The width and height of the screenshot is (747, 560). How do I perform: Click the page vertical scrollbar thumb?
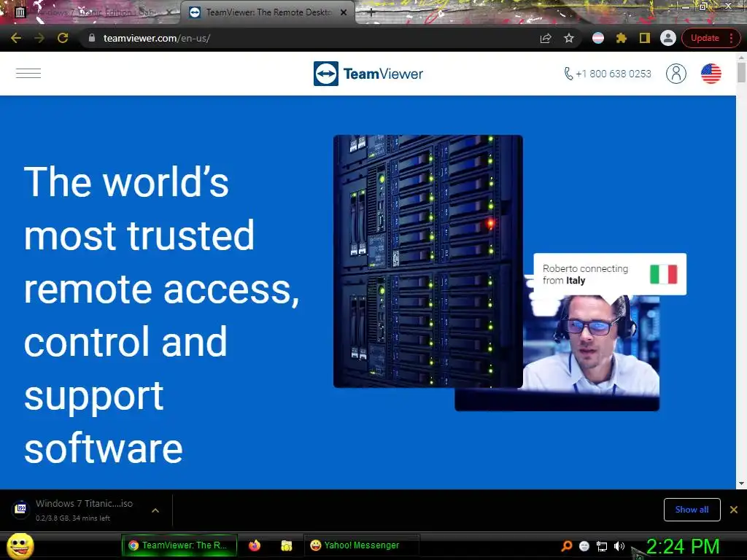[x=741, y=72]
